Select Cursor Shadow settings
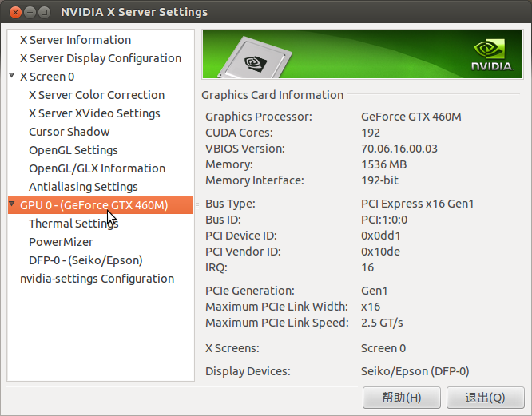Image resolution: width=532 pixels, height=416 pixels. (69, 132)
